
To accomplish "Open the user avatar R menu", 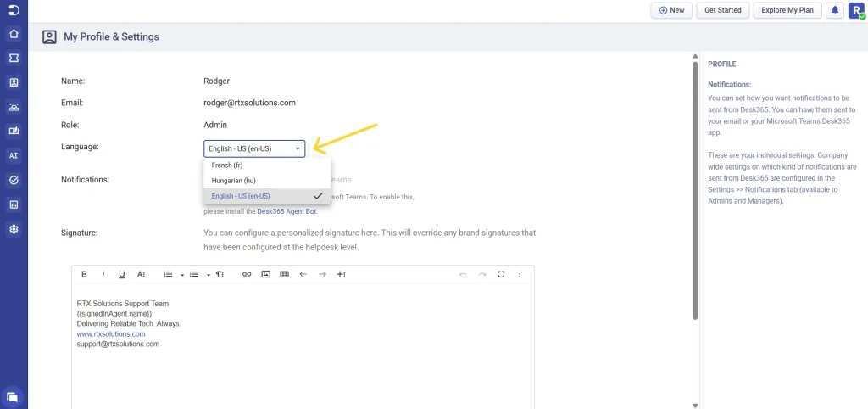I will click(856, 10).
